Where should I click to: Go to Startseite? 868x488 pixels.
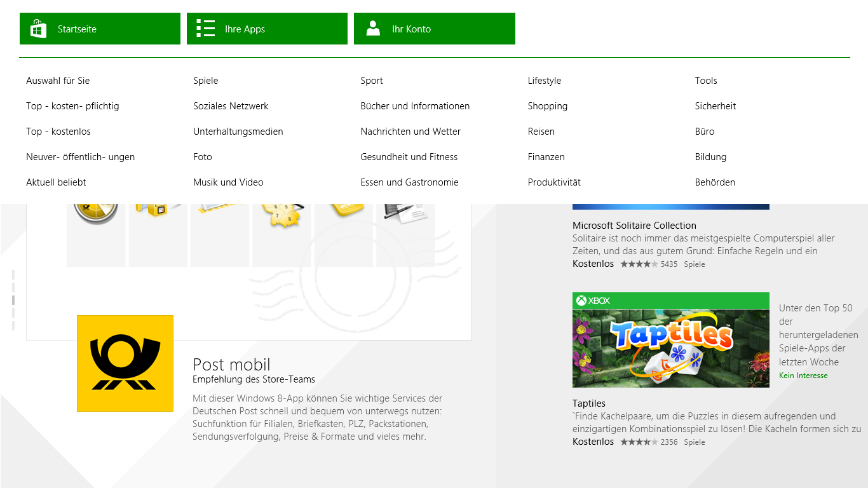[100, 29]
